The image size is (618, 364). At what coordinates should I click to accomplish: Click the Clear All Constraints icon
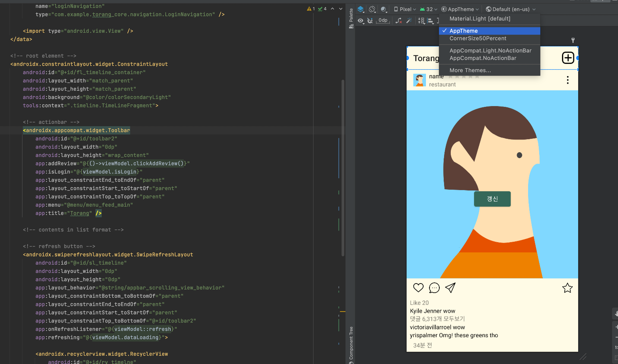click(399, 21)
